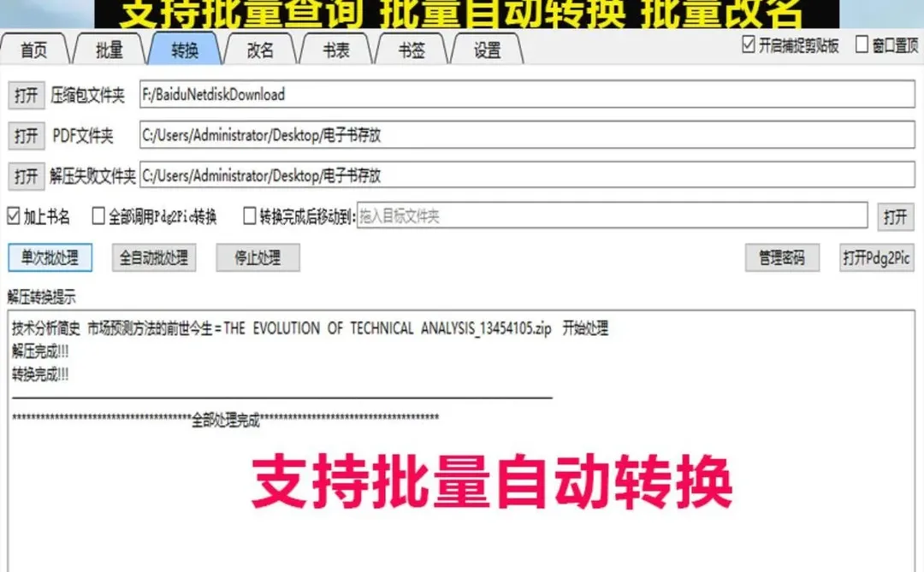
Task: Check the 转换完成后移动到 option
Action: tap(249, 215)
